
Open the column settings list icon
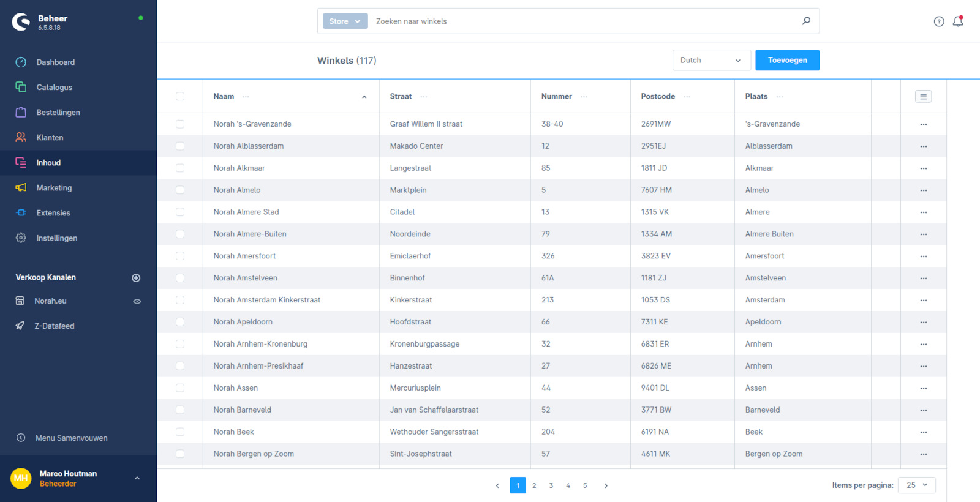click(923, 96)
